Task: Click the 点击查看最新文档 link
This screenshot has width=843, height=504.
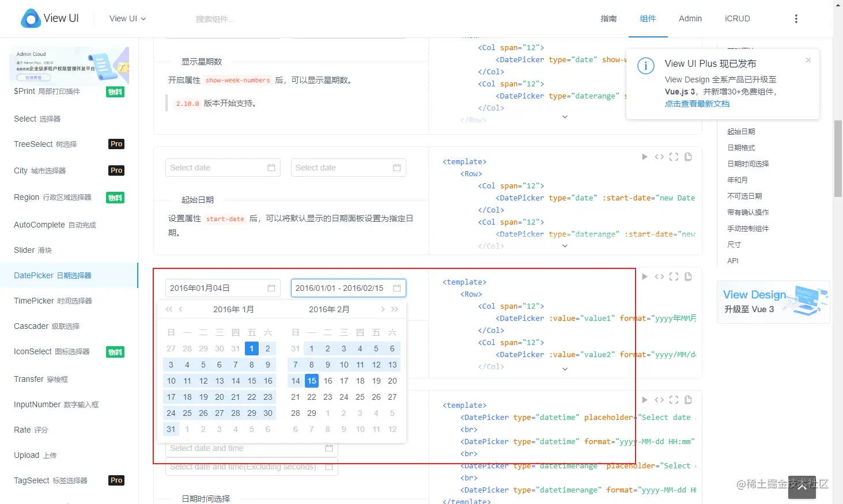Action: pyautogui.click(x=697, y=104)
